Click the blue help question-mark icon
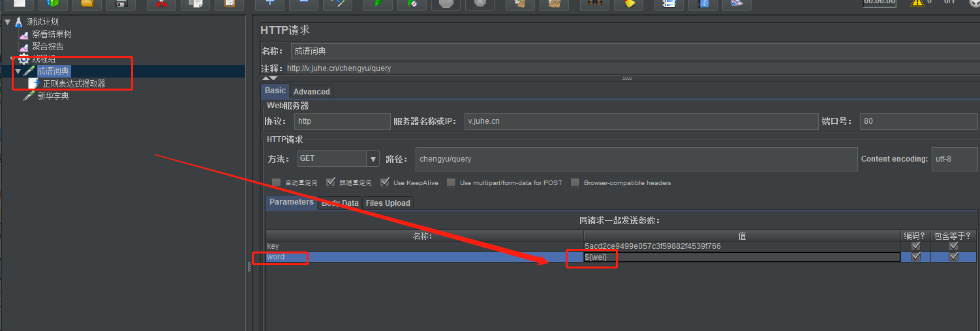The image size is (980, 331). [703, 3]
